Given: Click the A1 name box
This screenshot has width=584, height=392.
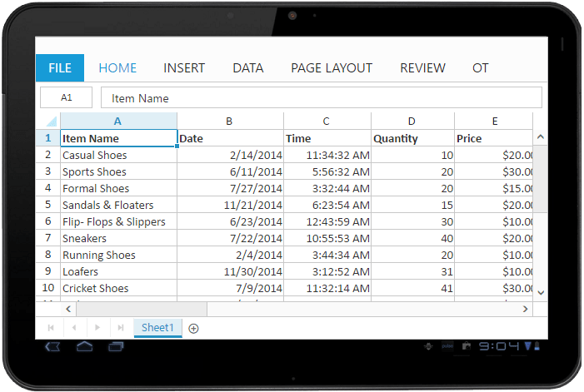Looking at the screenshot, I should [67, 98].
